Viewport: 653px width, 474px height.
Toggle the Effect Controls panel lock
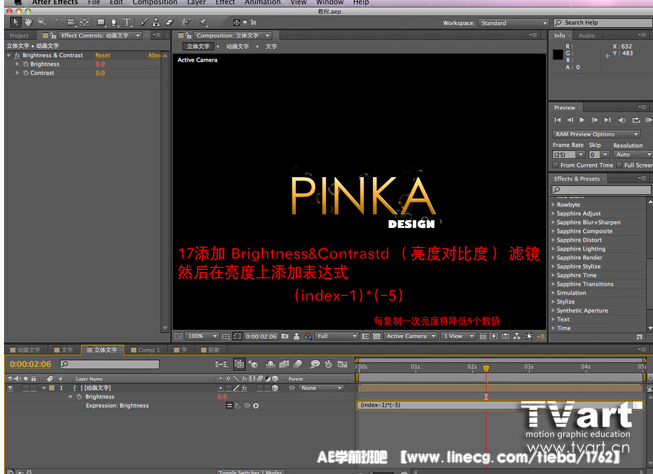tap(53, 36)
